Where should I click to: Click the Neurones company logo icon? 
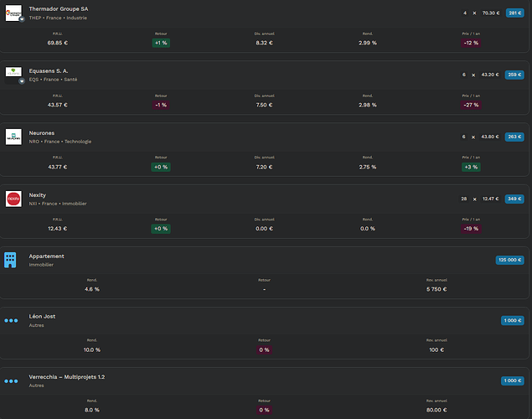[x=13, y=137]
